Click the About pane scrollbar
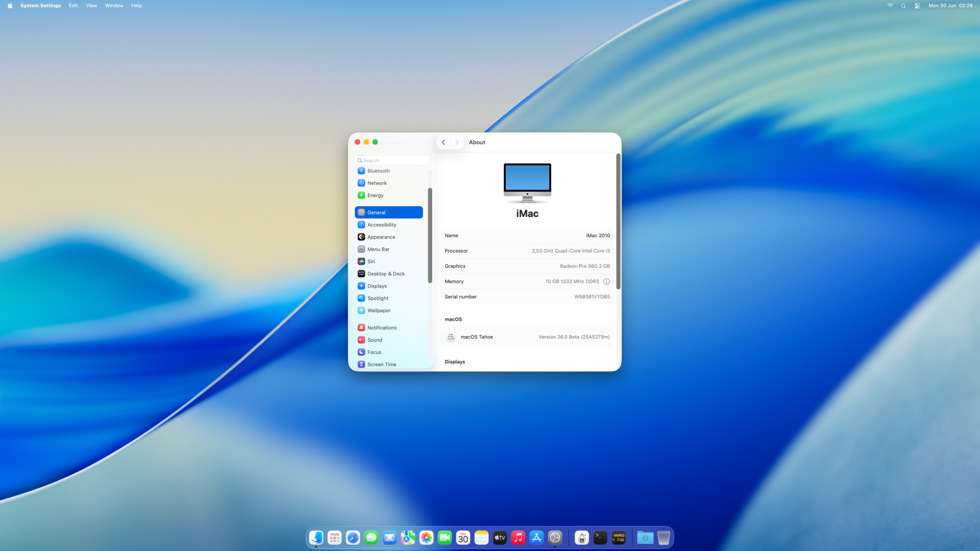 (618, 221)
